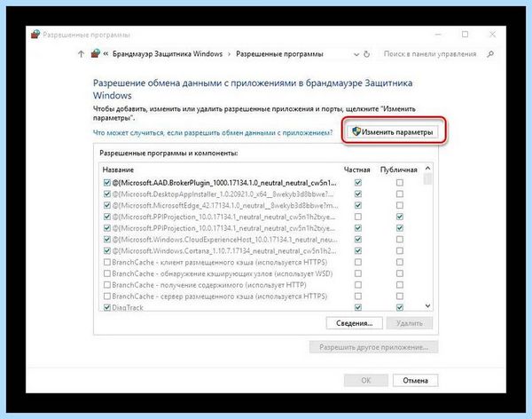Click the Изменить параметры button
This screenshot has width=532, height=419.
392,132
